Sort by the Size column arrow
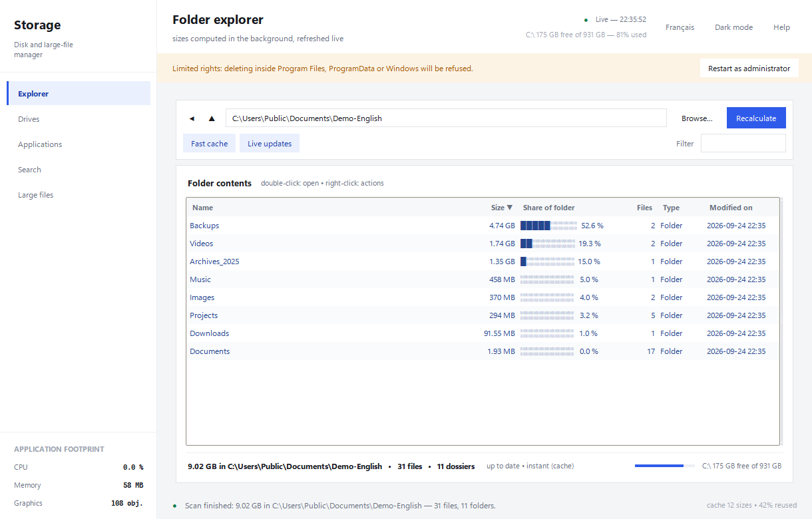 coord(510,208)
